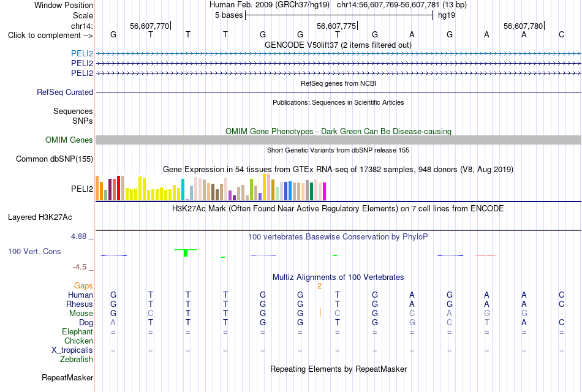Click 'Multiz Alignments of 100 Vertebrates' title
Viewport: 582px width, 392px height.
pyautogui.click(x=338, y=277)
